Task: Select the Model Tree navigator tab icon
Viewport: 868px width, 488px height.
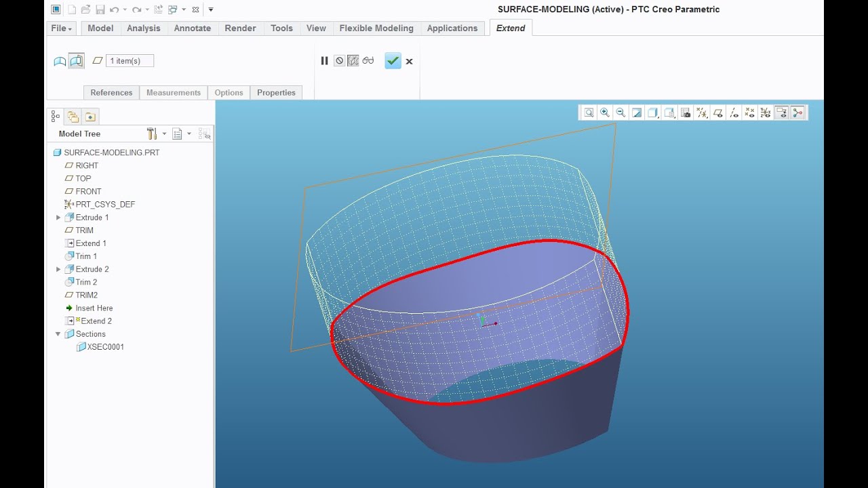Action: pyautogui.click(x=56, y=117)
